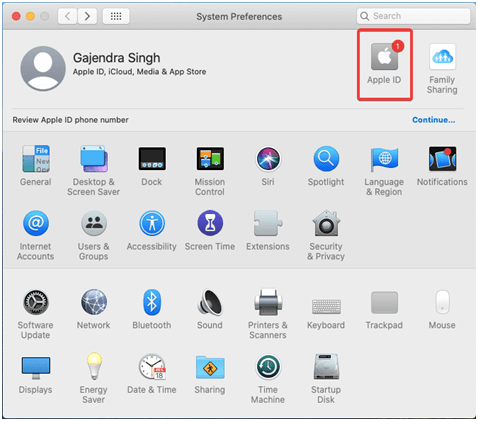Click the name Gajendra Singh
Viewport: 478px width, 421px height.
[117, 58]
